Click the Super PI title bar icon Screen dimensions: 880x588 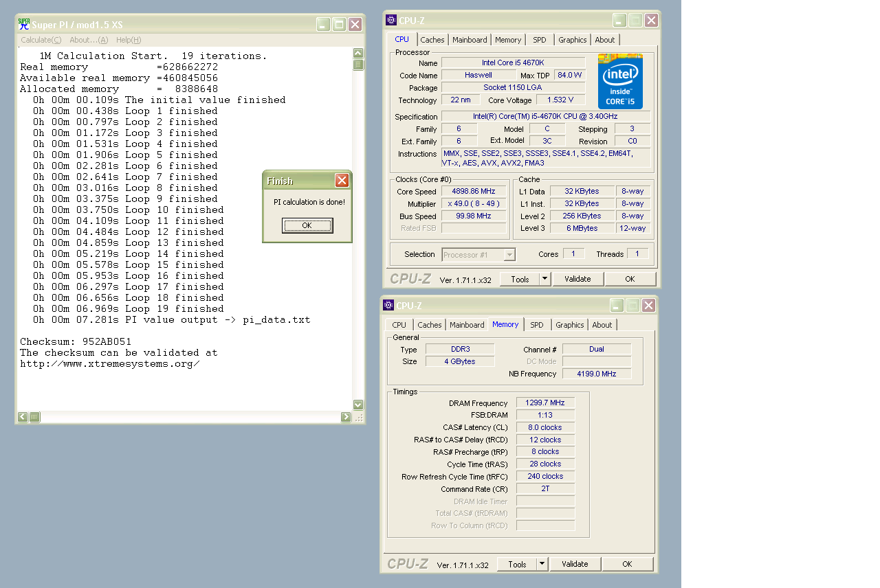(x=24, y=25)
